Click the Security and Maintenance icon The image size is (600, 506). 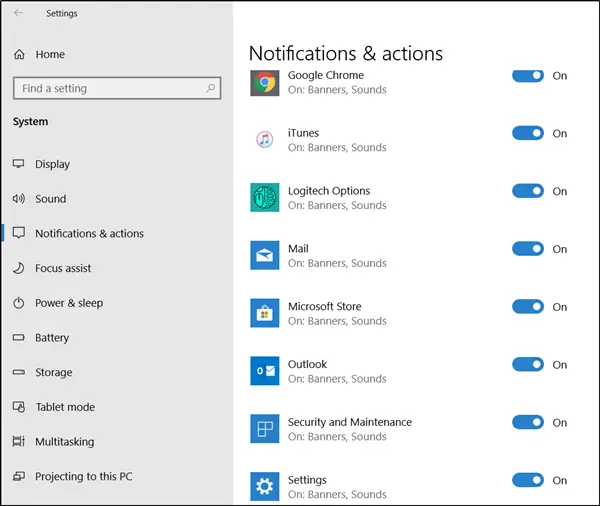[264, 429]
